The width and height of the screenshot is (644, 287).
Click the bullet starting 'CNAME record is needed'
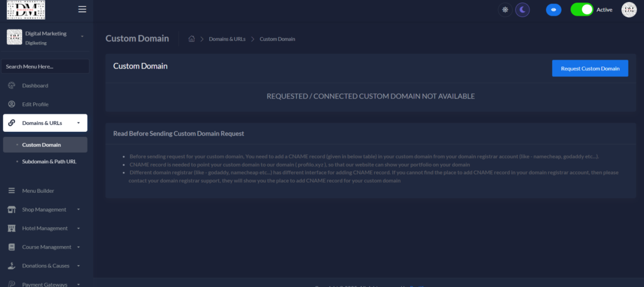[x=300, y=165]
